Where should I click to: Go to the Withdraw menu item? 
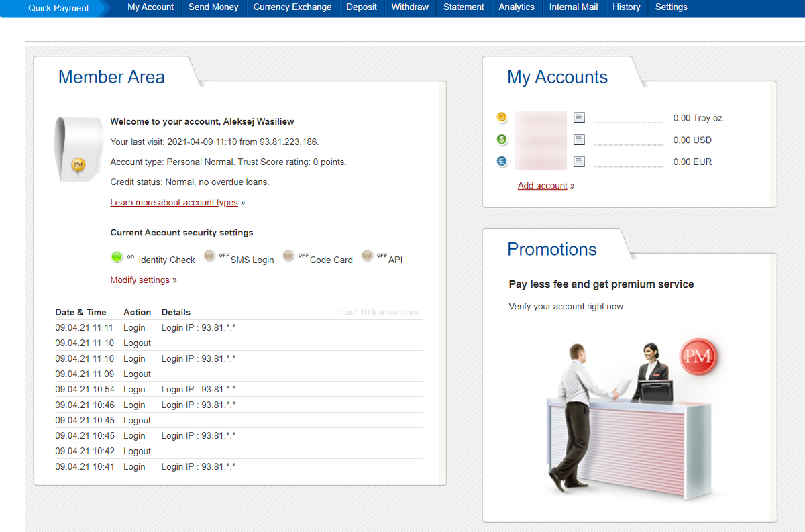(x=410, y=7)
